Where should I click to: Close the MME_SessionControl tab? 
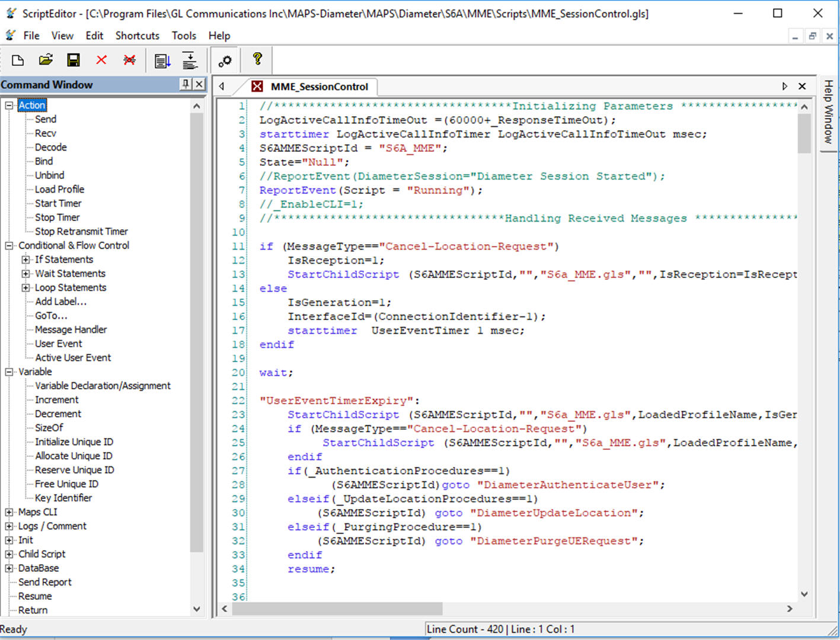801,86
